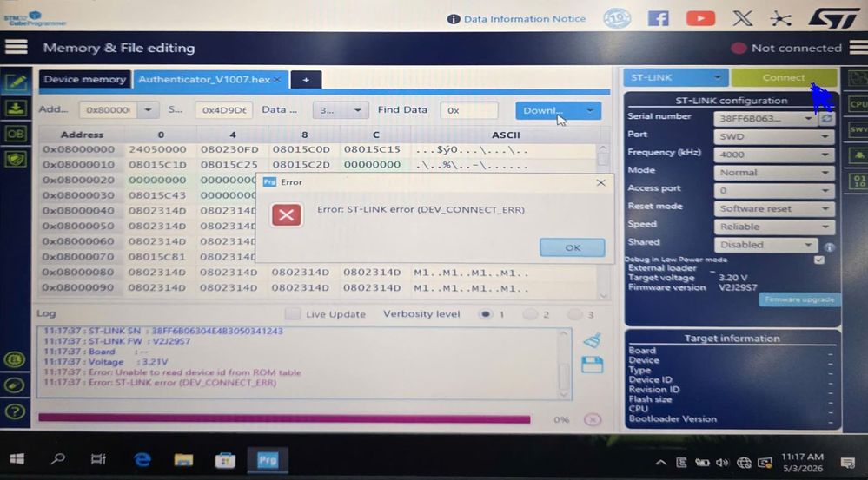
Task: Open the Facebook icon in header
Action: click(659, 18)
